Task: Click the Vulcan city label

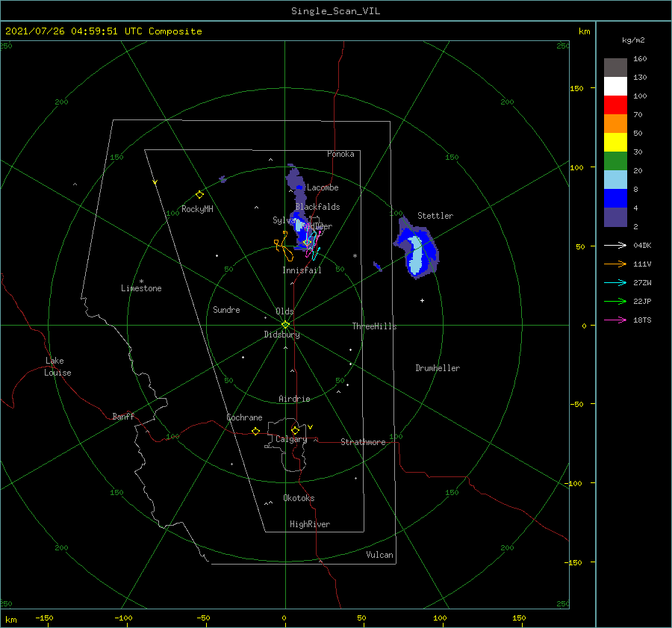Action: pos(379,555)
